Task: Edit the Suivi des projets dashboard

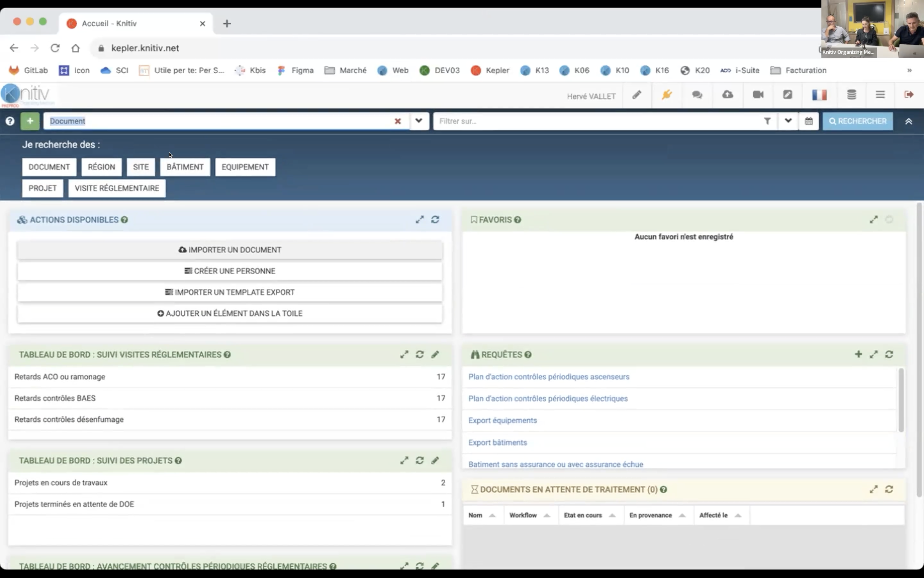Action: pos(435,460)
